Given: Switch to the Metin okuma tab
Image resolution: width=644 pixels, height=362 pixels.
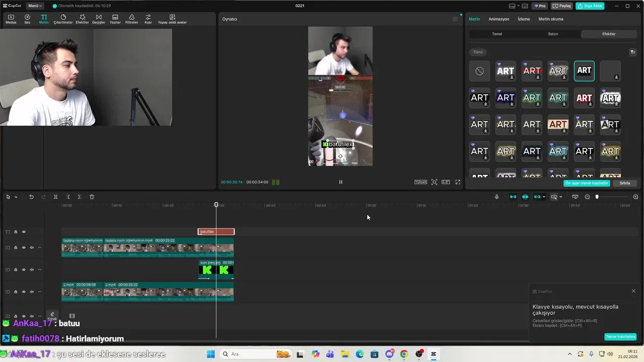Looking at the screenshot, I should [551, 19].
